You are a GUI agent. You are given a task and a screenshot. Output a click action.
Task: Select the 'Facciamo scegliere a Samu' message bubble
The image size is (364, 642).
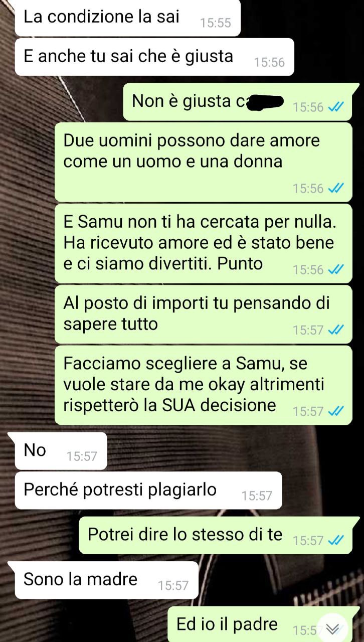coord(204,385)
